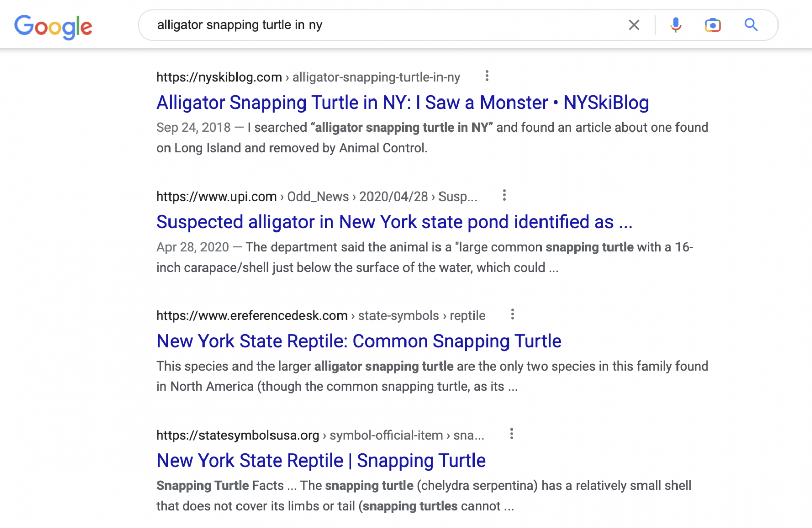Visit the nyskiblog.com breadcrumb link
The image size is (812, 528).
point(218,77)
